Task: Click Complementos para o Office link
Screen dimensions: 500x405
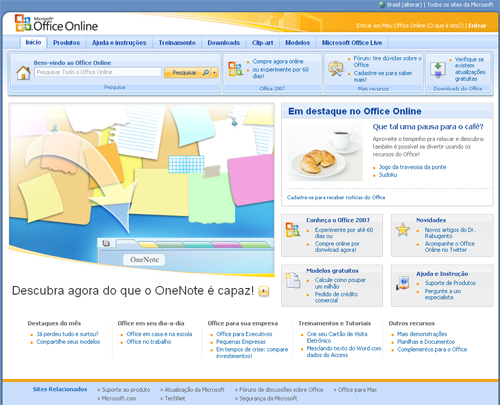Action: 432,349
